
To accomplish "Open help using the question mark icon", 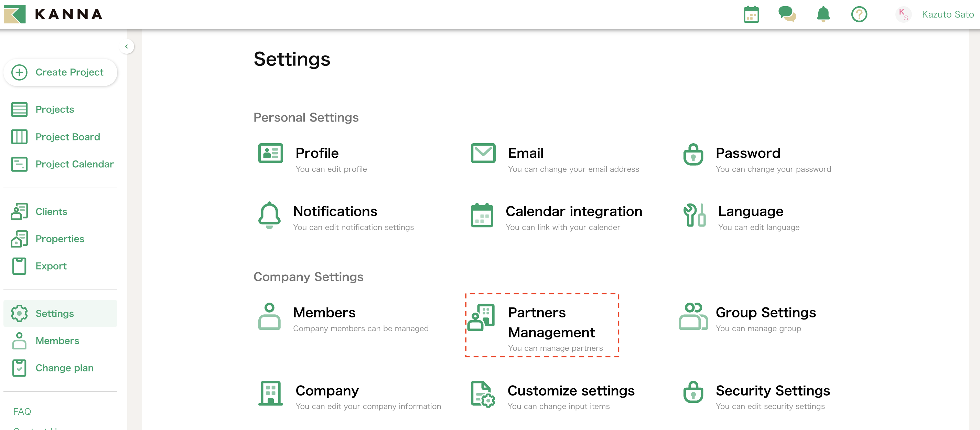I will pos(859,14).
